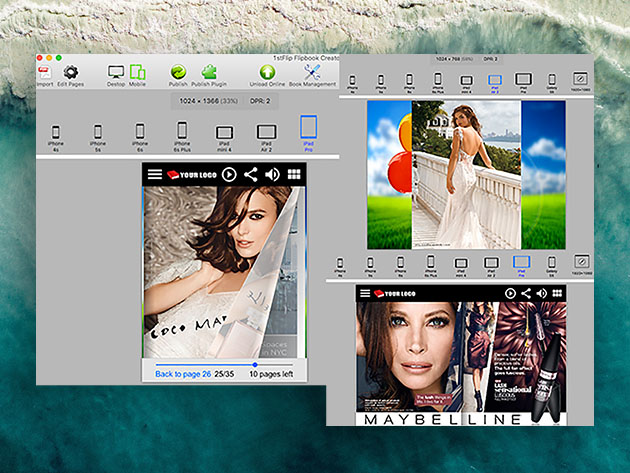Switch to Desktop preview mode
The width and height of the screenshot is (630, 473).
click(116, 73)
